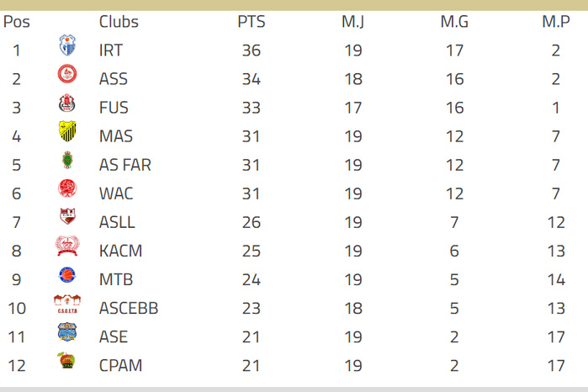Click the CPAM club logo
The height and width of the screenshot is (392, 588).
(x=67, y=362)
